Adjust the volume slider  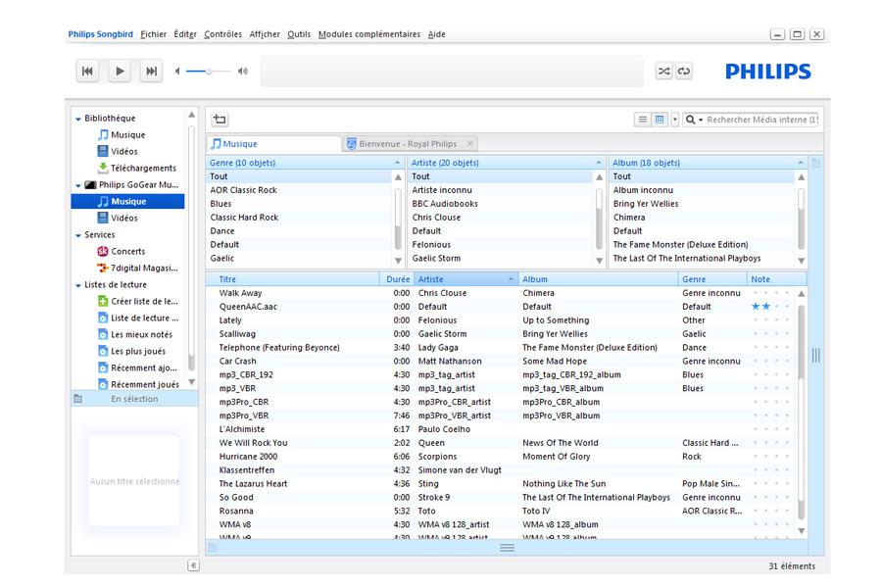click(x=208, y=72)
